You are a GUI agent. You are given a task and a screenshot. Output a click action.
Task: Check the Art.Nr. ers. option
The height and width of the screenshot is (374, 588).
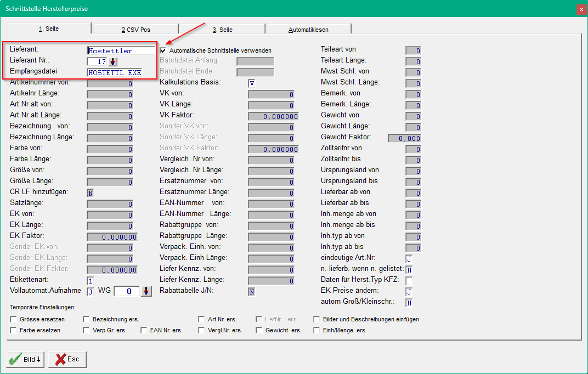point(201,319)
